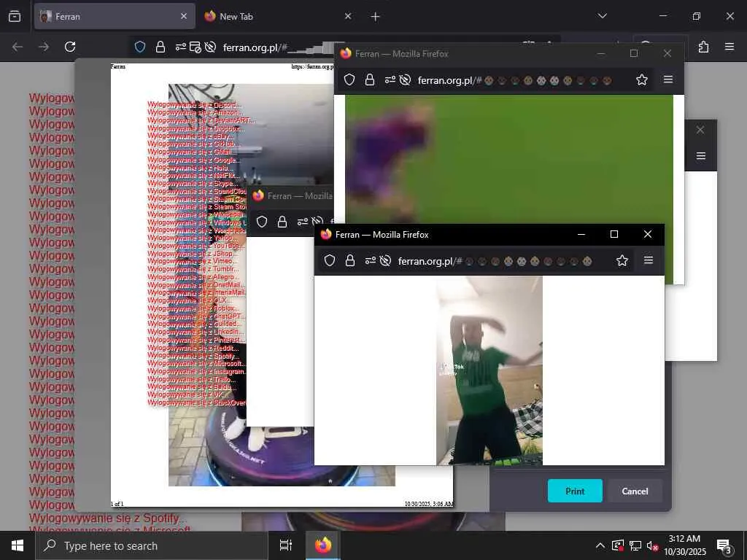
Task: Bookmark page with star in front popup
Action: tap(622, 260)
